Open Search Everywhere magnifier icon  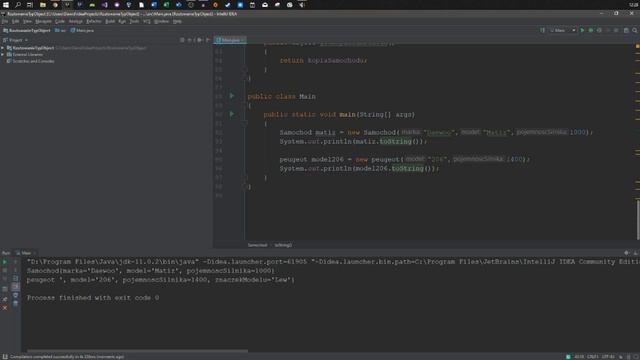[635, 31]
